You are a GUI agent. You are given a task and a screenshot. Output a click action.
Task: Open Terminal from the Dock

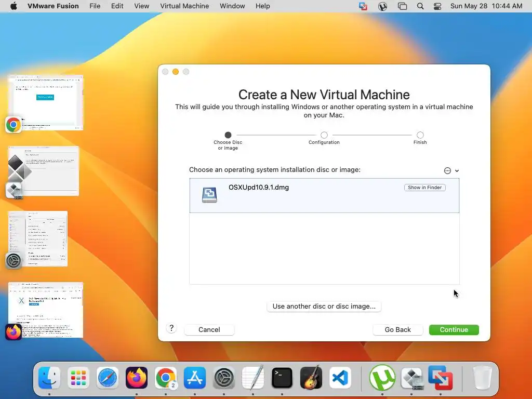[282, 378]
